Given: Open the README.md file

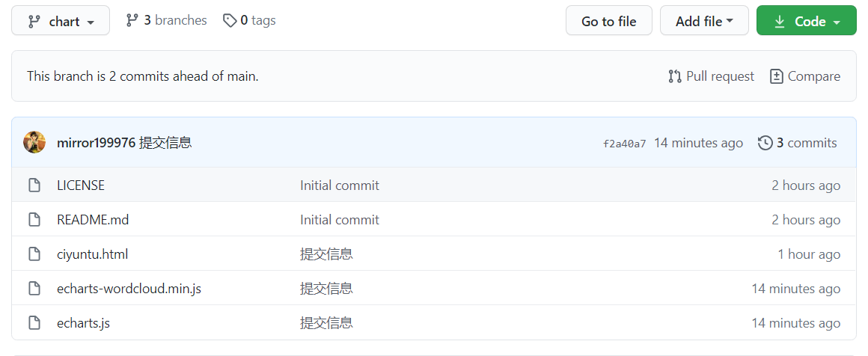Looking at the screenshot, I should pyautogui.click(x=93, y=220).
